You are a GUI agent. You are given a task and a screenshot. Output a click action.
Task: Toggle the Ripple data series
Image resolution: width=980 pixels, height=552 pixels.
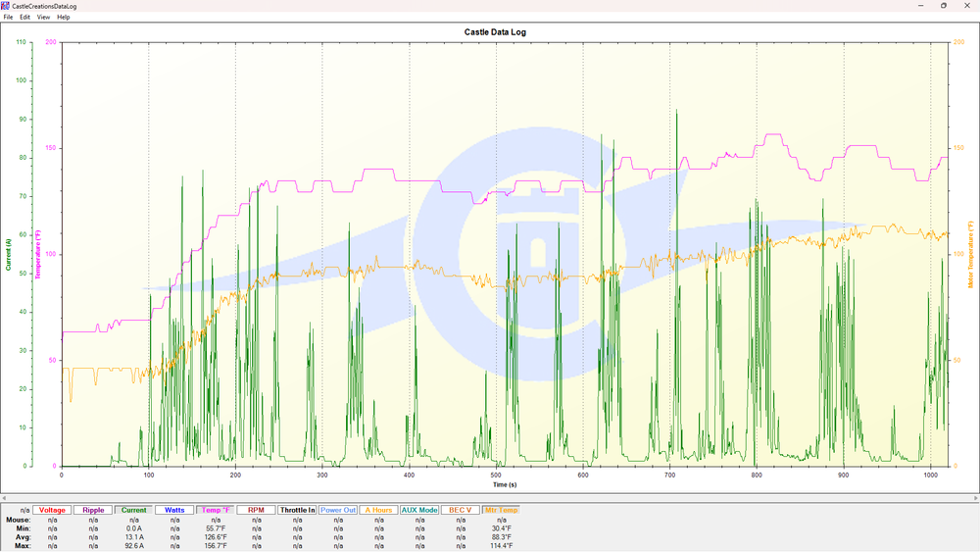pos(93,510)
